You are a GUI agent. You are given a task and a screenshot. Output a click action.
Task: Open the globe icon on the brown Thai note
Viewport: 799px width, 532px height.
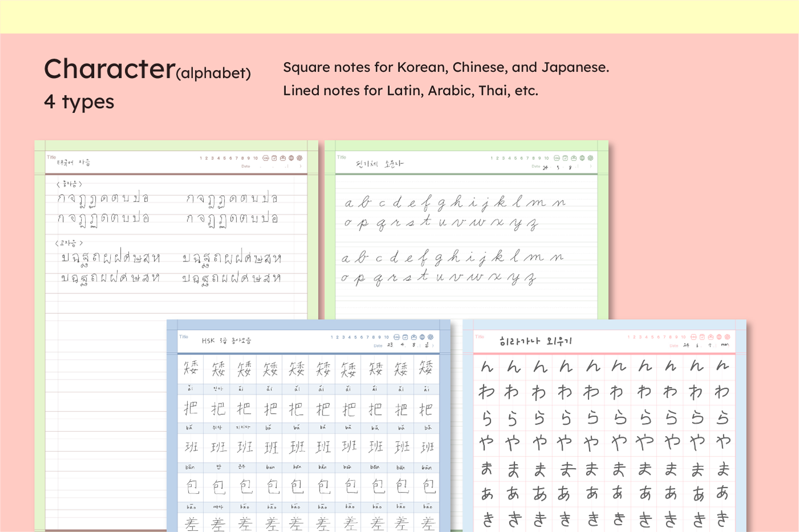point(291,158)
